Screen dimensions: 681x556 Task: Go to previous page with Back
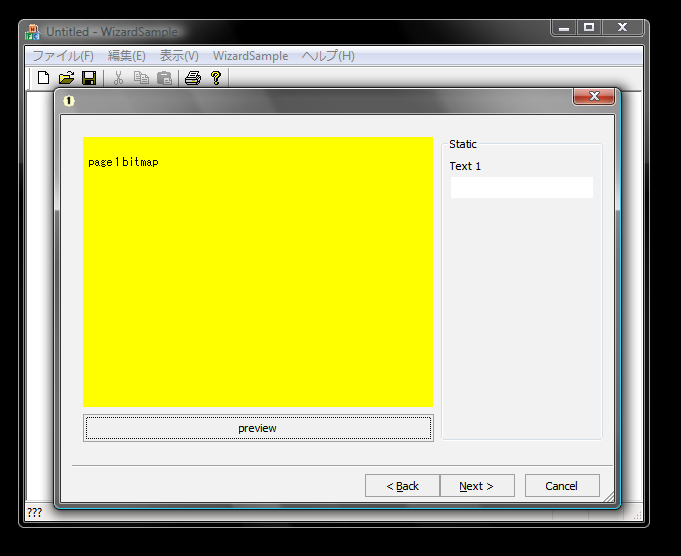click(402, 486)
